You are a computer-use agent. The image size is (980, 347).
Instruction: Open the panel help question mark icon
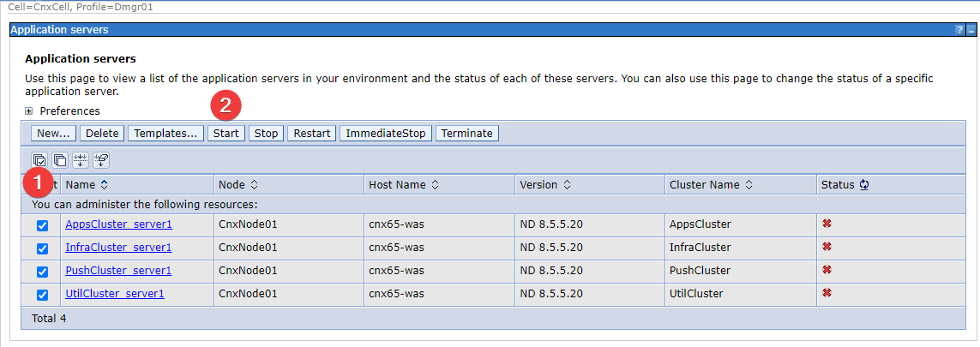click(959, 30)
